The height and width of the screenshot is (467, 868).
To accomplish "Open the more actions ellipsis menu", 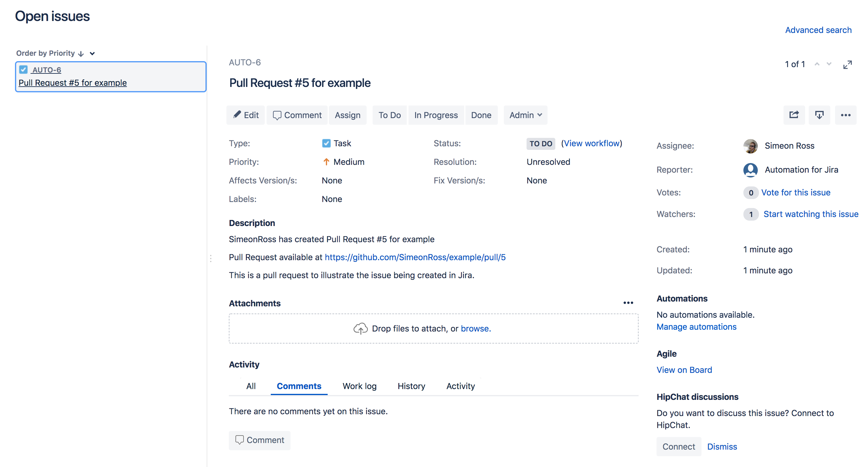I will click(x=845, y=115).
